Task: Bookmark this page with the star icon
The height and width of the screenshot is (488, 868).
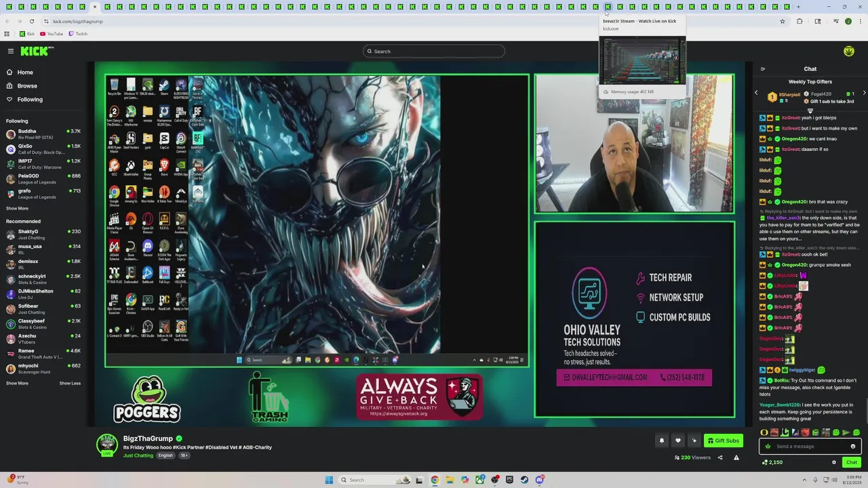Action: point(782,21)
